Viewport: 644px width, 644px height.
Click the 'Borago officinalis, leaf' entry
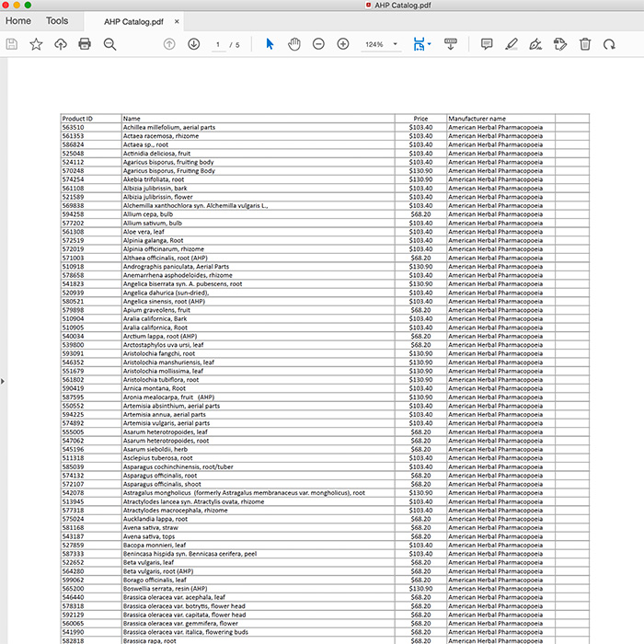(155, 580)
